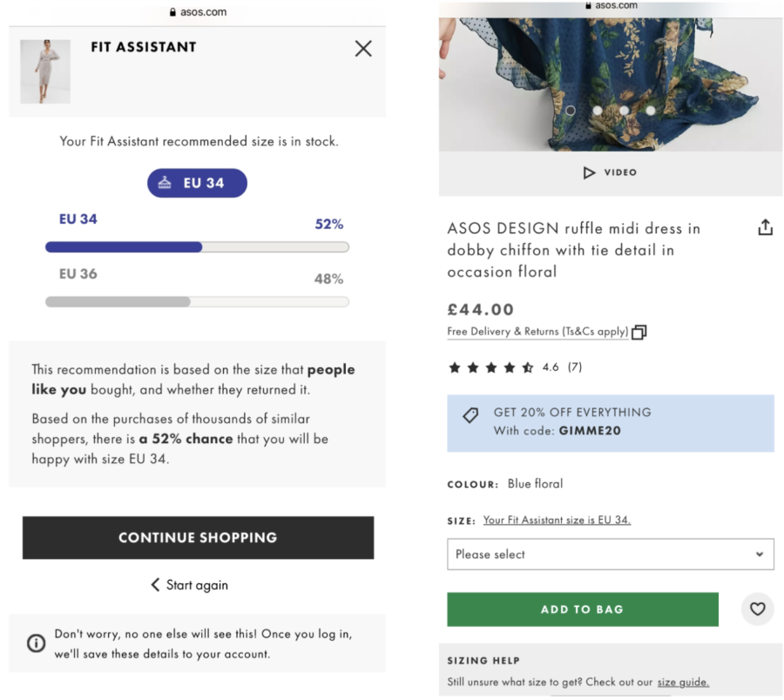The image size is (784, 700).
Task: Click the promo tag icon in discount banner
Action: pos(470,415)
